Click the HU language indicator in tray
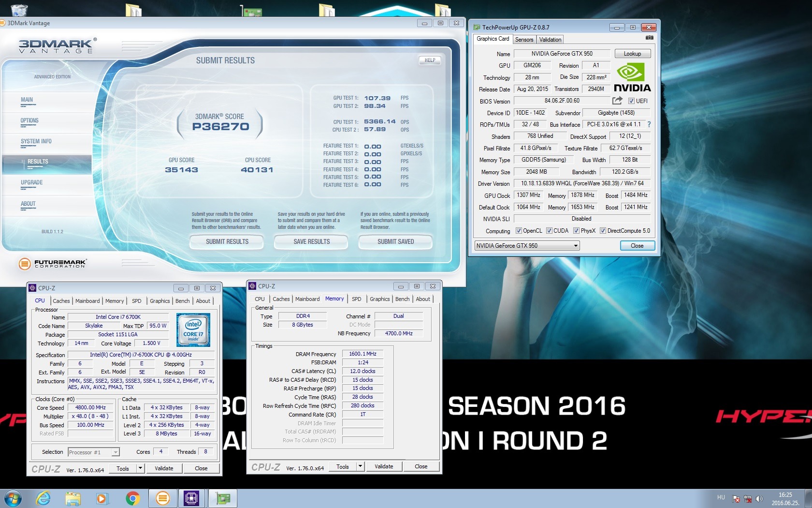This screenshot has height=508, width=812. coord(721,497)
